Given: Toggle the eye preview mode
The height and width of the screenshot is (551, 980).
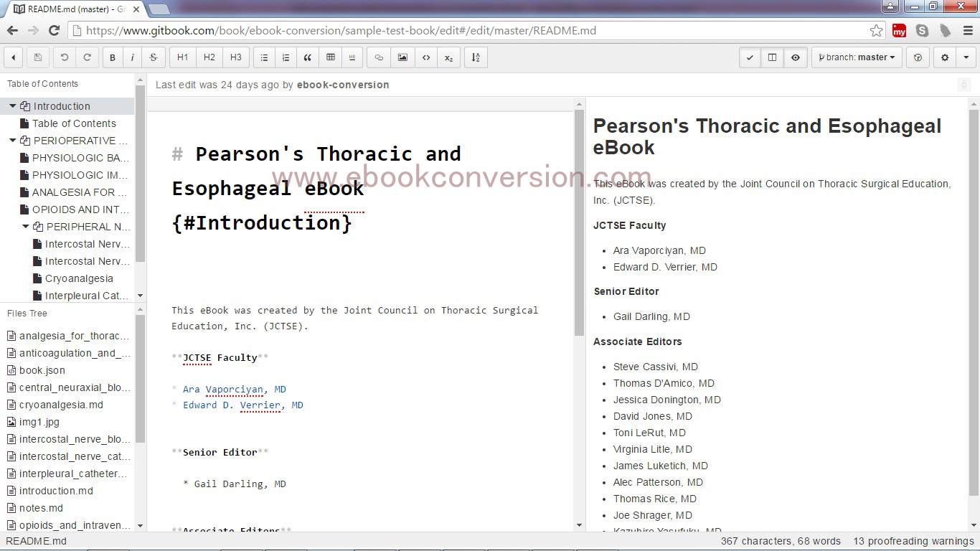Looking at the screenshot, I should point(795,57).
